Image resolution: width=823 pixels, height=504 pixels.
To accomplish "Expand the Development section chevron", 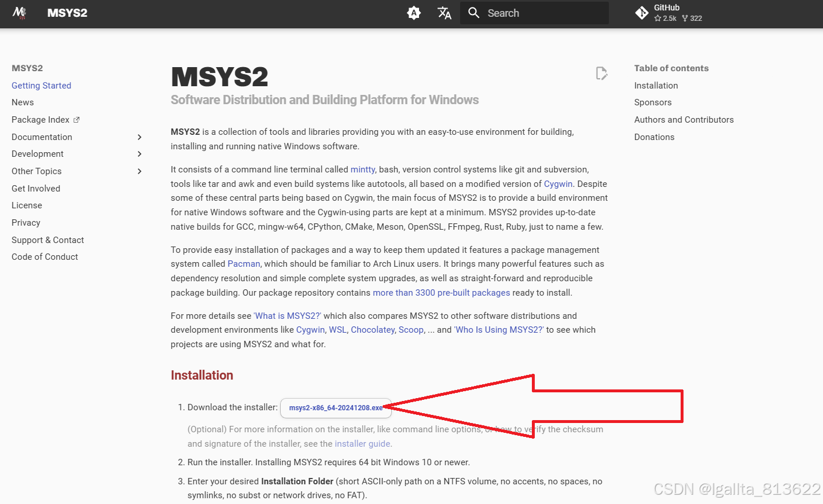I will click(139, 154).
